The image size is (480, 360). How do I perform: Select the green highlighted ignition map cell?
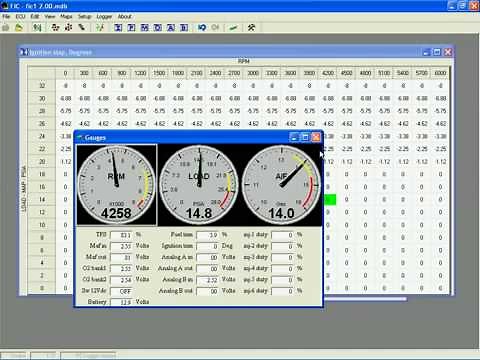[x=330, y=200]
